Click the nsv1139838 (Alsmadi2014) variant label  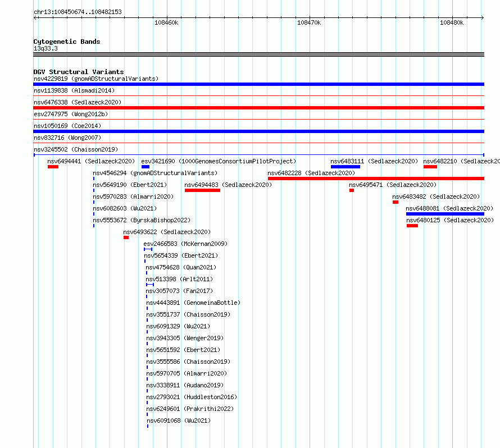(x=74, y=90)
